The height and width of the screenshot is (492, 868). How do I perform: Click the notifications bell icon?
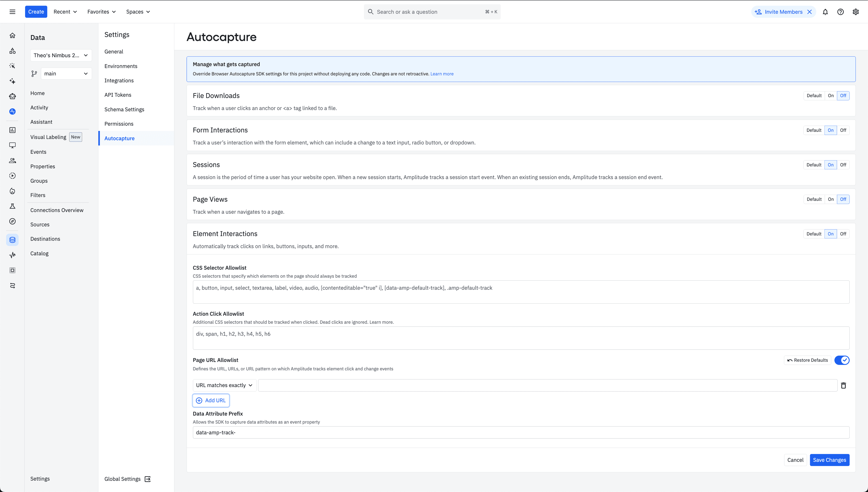(825, 12)
